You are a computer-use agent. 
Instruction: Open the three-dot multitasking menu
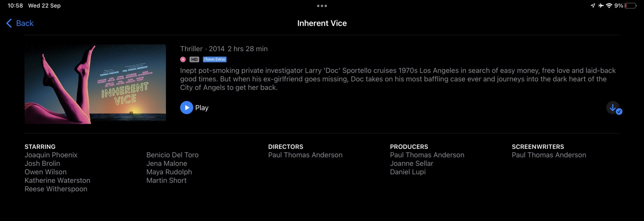[322, 6]
